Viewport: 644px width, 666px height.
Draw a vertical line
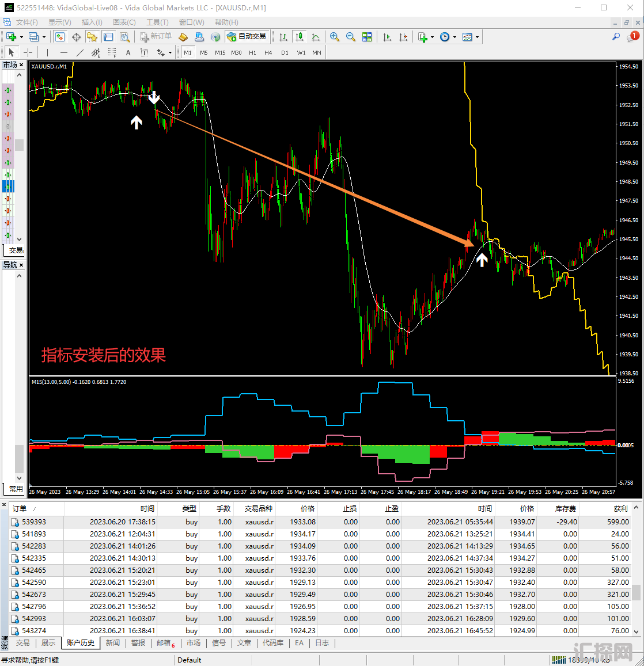[47, 52]
